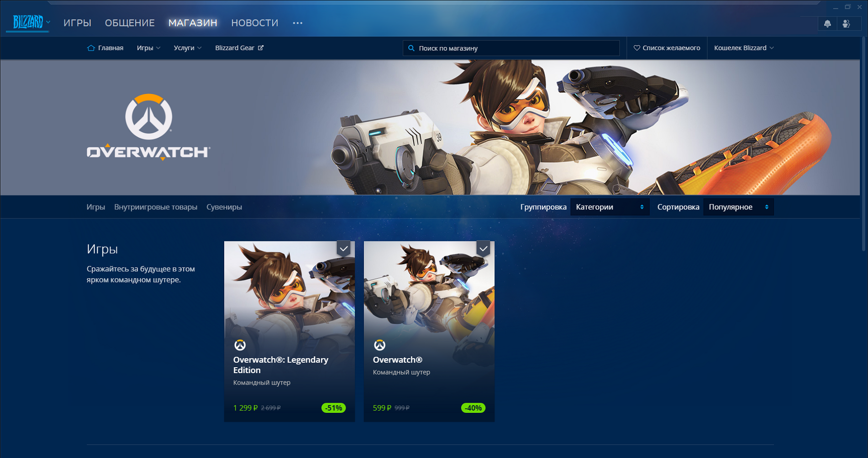
Task: Open the Кошелек Blizzard dropdown
Action: [743, 48]
